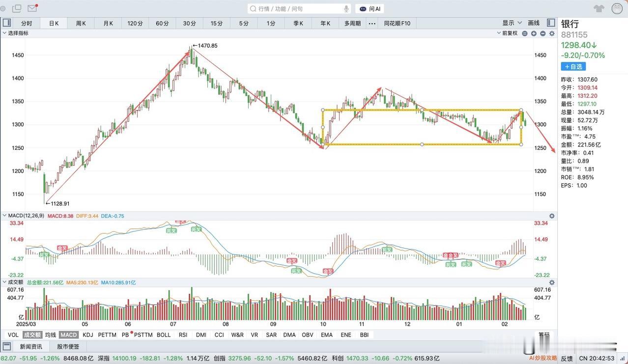Screen dimensions: 628x364
Task: Open the AI炒股攻略 link
Action: tap(543, 359)
